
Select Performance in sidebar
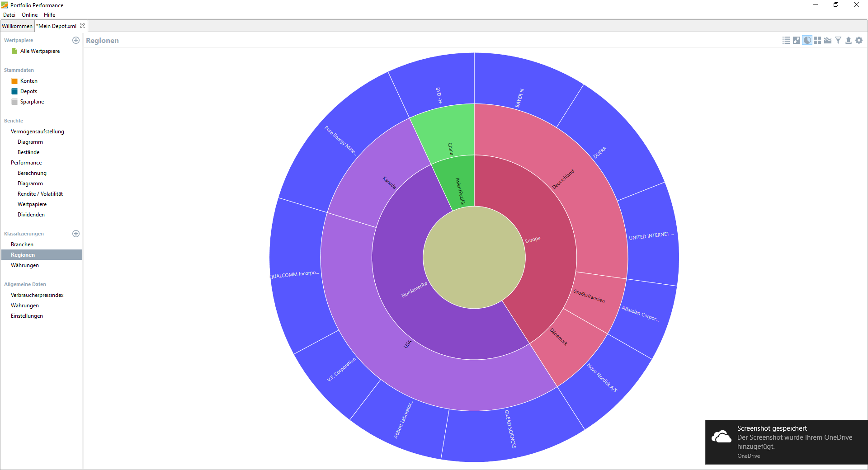26,163
